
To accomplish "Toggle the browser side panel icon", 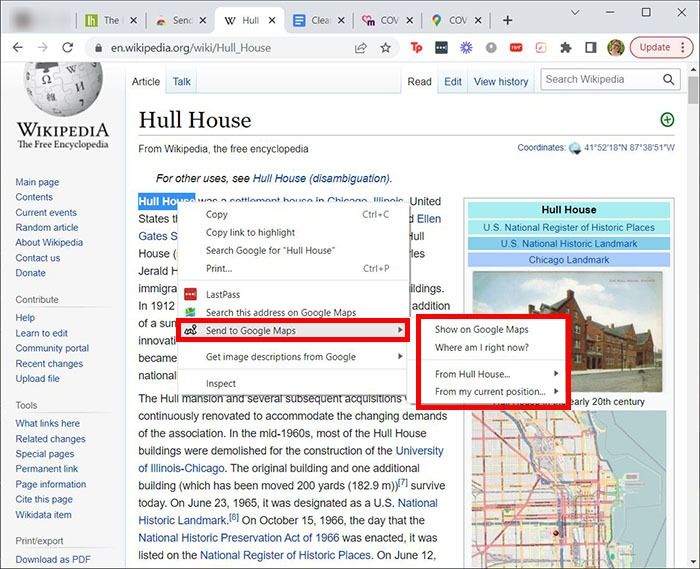I will click(x=591, y=47).
